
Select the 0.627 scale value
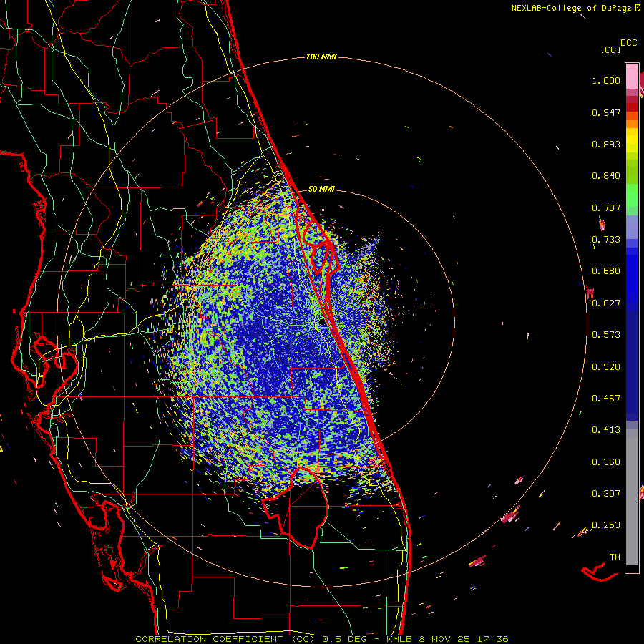tap(606, 303)
